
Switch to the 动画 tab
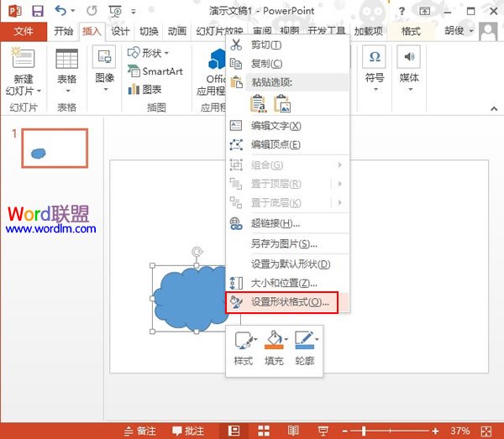tap(177, 31)
